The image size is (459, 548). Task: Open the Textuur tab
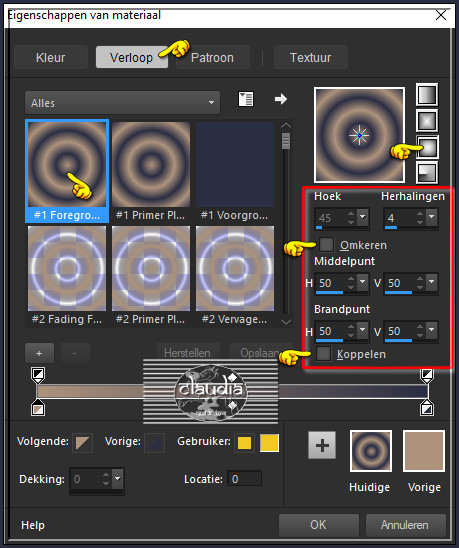click(x=311, y=57)
